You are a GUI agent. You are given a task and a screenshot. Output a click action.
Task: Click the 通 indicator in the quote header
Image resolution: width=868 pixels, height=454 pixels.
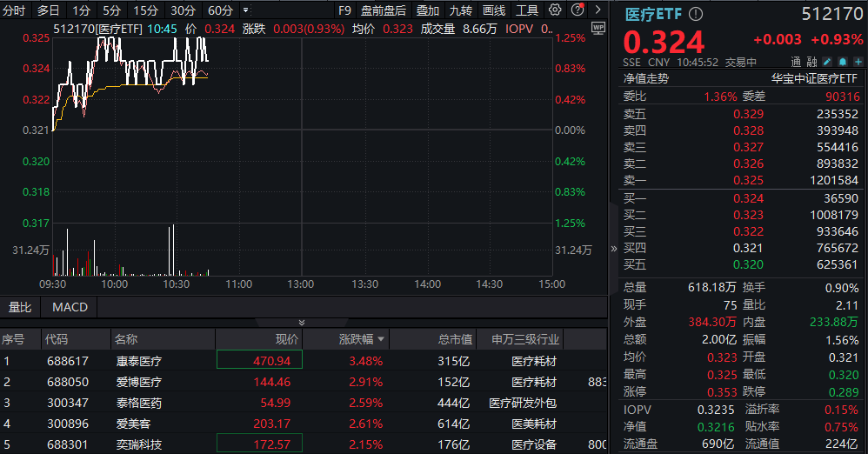(796, 62)
